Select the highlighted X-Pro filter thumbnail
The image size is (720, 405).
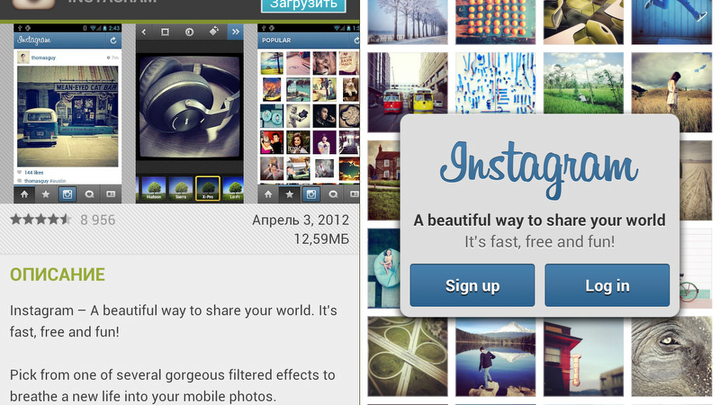point(208,189)
